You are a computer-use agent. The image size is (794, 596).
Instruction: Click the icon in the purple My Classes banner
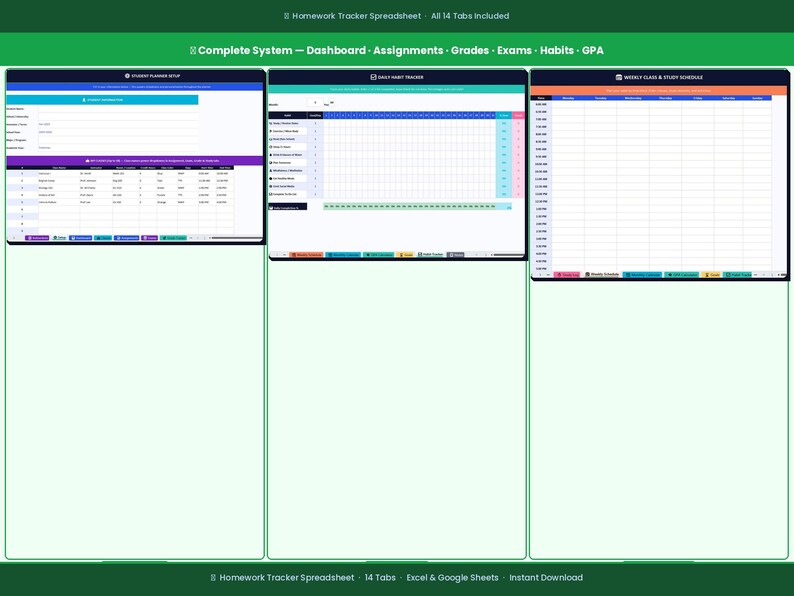(x=87, y=161)
